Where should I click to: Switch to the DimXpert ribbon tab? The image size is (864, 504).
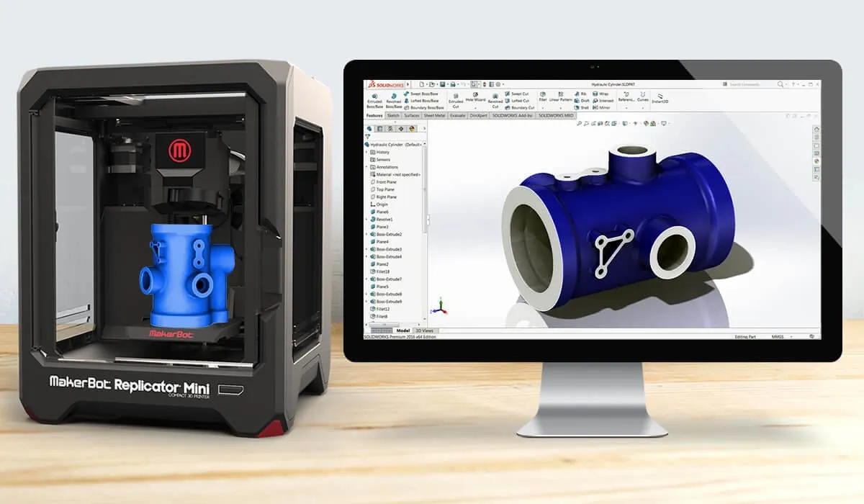click(x=479, y=115)
